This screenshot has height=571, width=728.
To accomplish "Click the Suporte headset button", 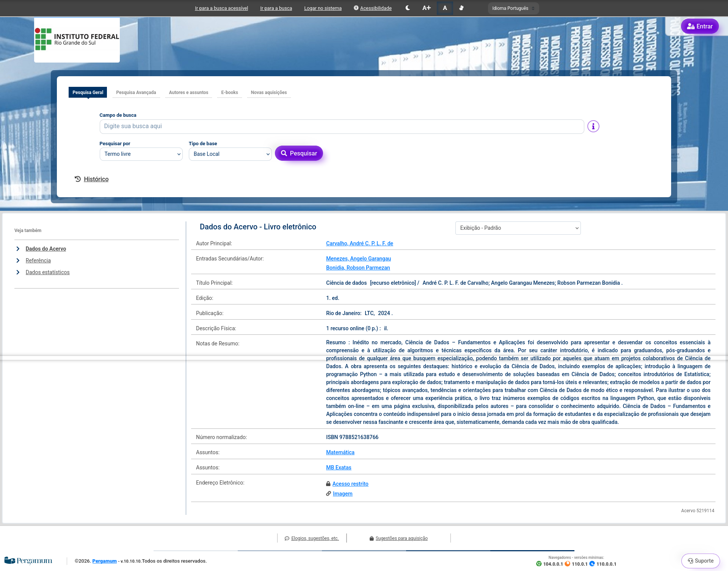I will tap(700, 561).
